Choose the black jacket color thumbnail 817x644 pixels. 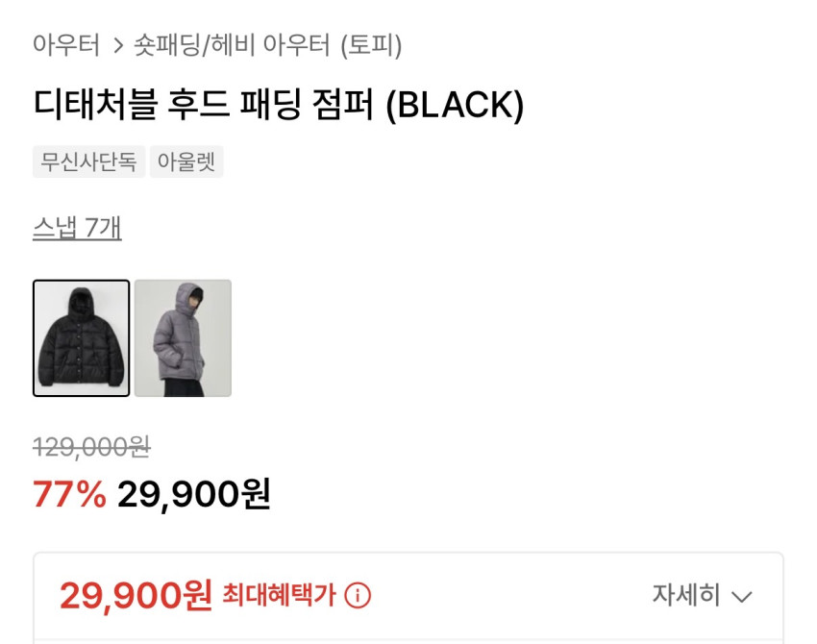click(82, 338)
